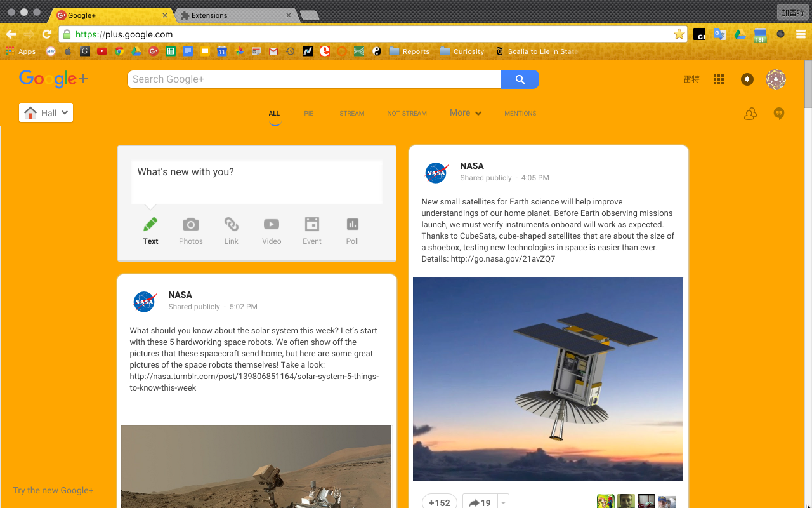Switch to the ALL stream tab

pyautogui.click(x=274, y=114)
